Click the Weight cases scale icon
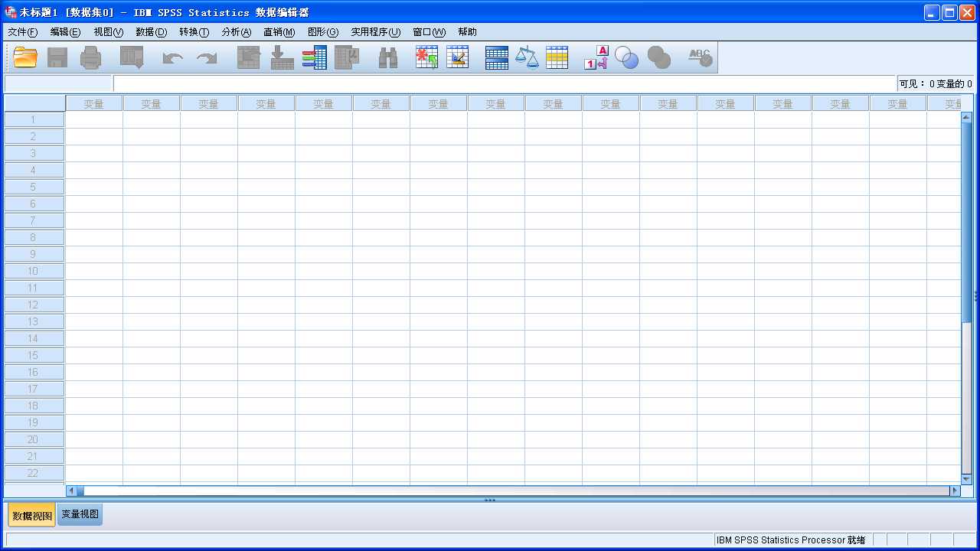The height and width of the screenshot is (551, 980). 527,57
